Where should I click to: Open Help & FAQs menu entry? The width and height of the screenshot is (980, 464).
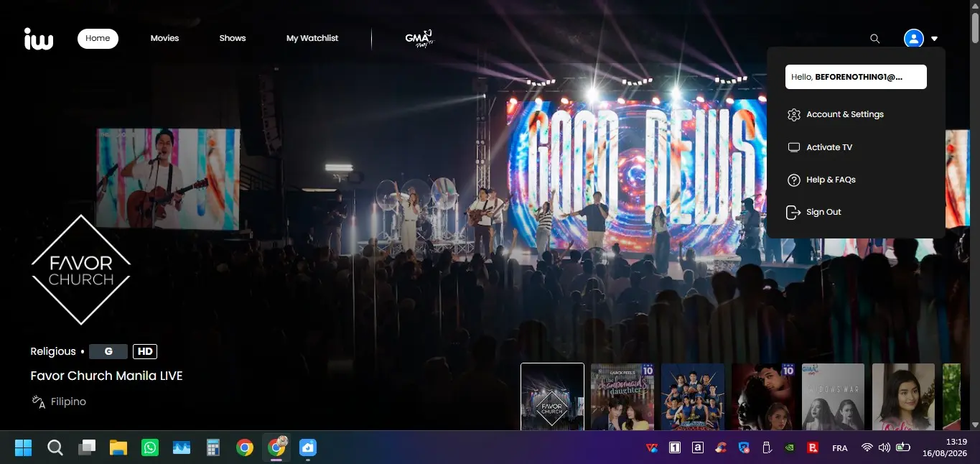pos(831,180)
